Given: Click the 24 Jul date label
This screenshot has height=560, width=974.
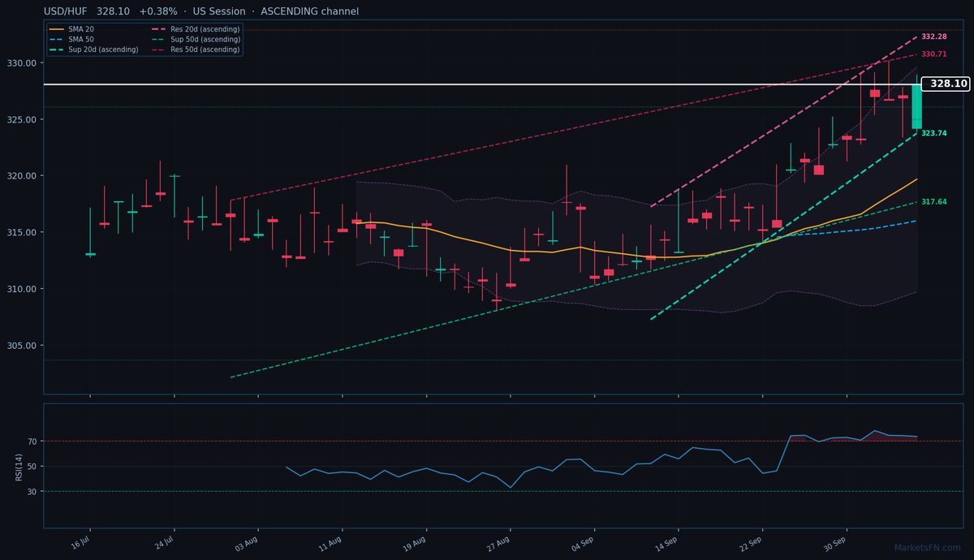Looking at the screenshot, I should (165, 543).
